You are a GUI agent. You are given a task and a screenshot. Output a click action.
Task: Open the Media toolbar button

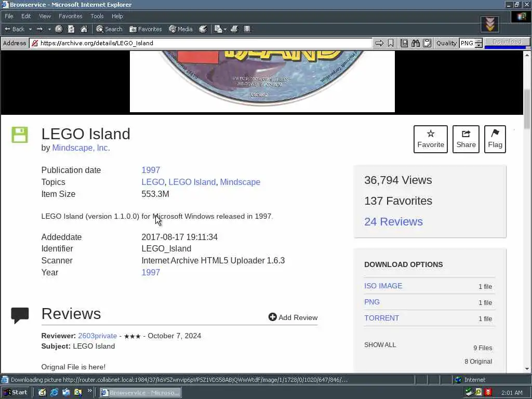point(181,29)
